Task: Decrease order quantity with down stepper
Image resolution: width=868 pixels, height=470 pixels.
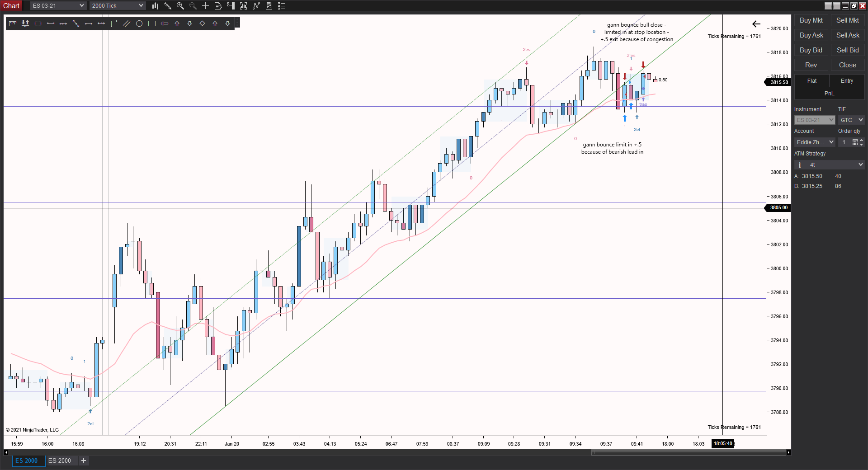Action: 862,145
